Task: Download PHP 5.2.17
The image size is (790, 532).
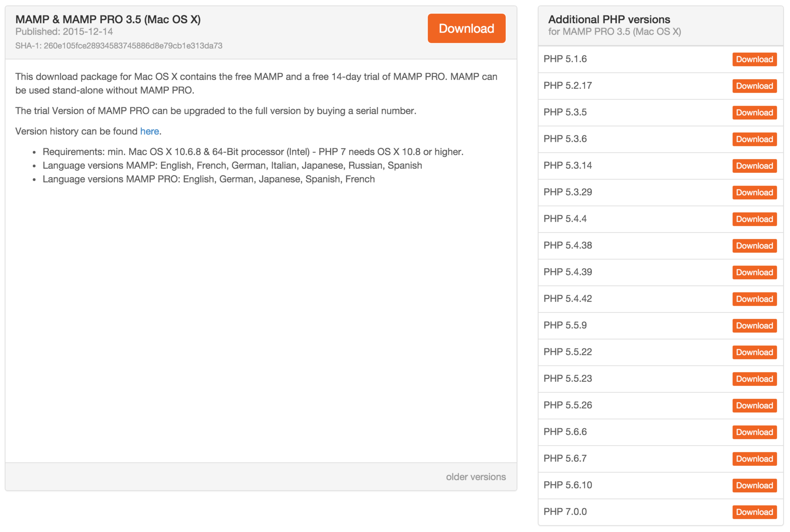Action: click(754, 86)
